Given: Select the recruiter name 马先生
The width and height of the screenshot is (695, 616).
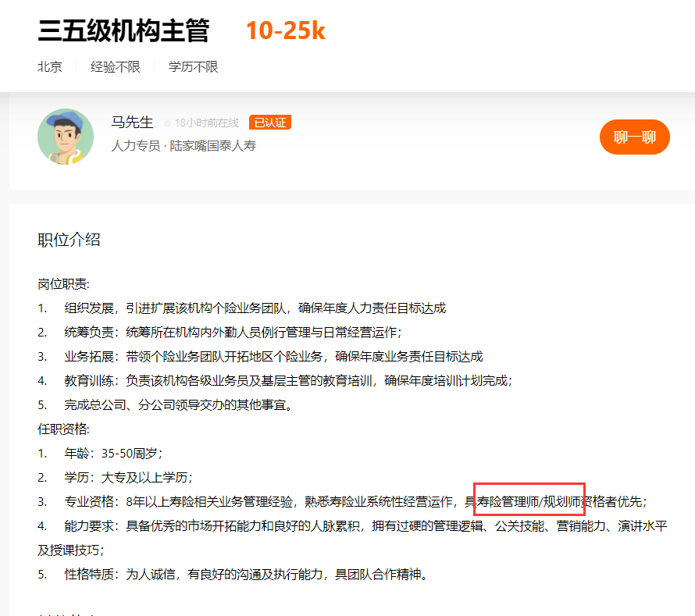Looking at the screenshot, I should [132, 122].
